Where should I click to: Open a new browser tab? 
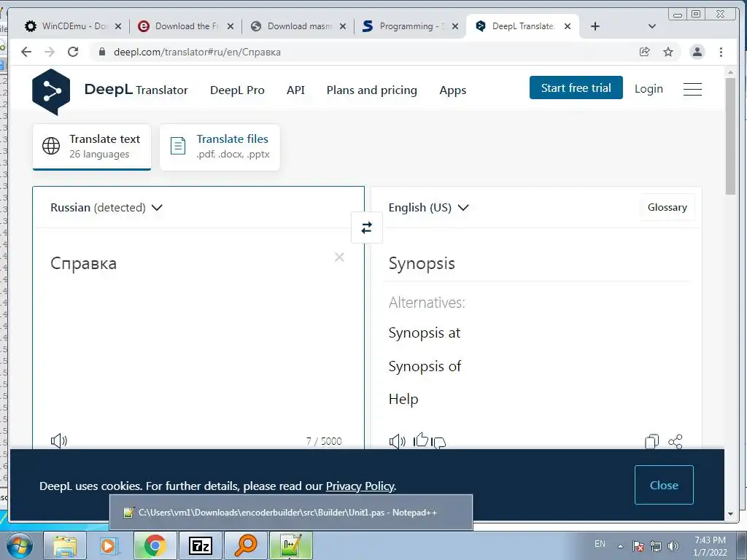point(595,26)
